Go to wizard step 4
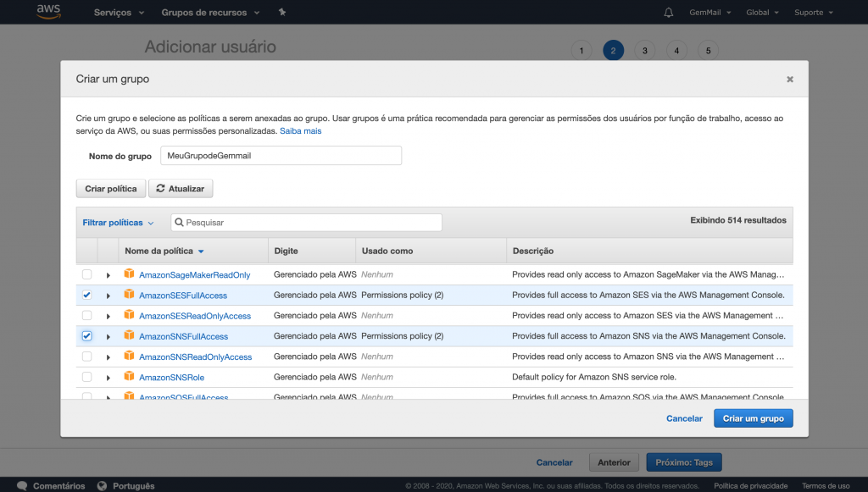The height and width of the screenshot is (492, 868). pos(676,50)
